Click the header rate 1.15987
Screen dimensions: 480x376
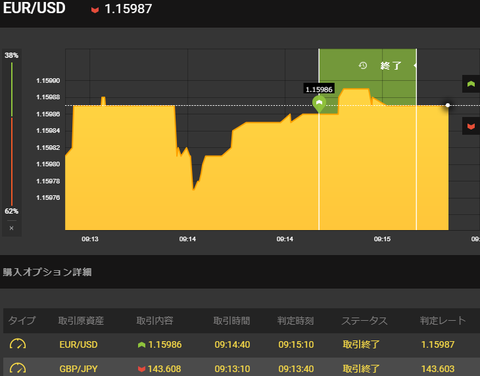pos(128,9)
